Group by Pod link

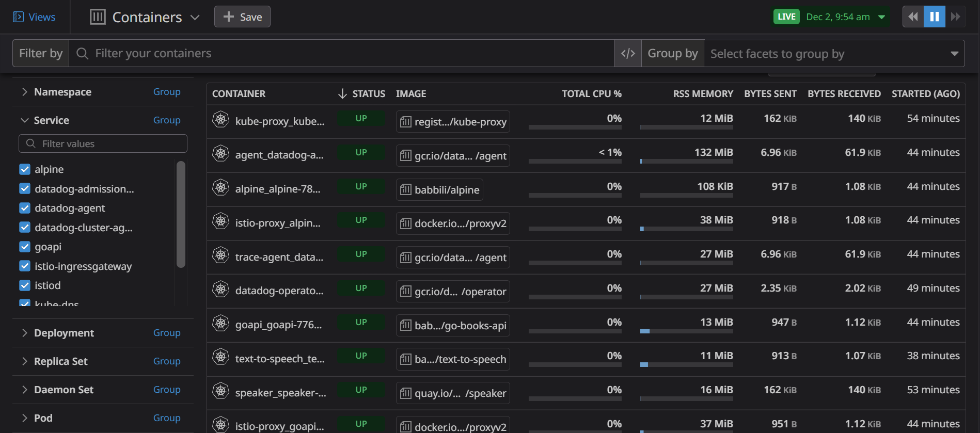tap(167, 418)
